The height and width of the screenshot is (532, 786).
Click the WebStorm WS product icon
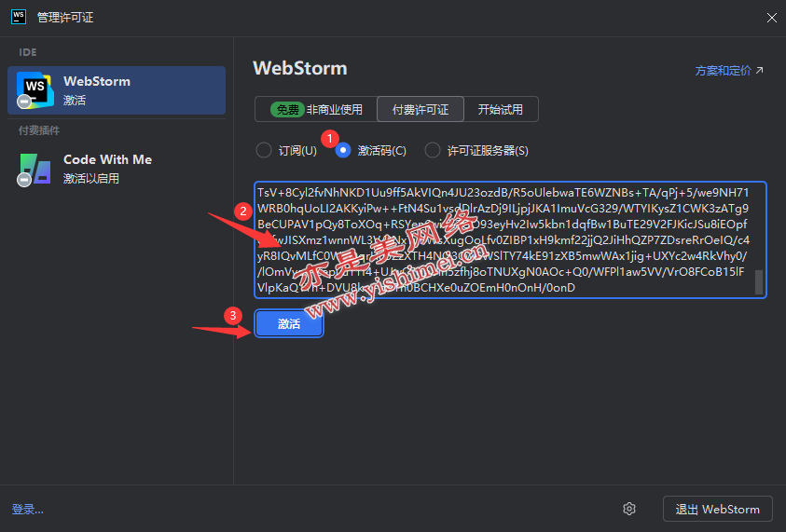[34, 90]
